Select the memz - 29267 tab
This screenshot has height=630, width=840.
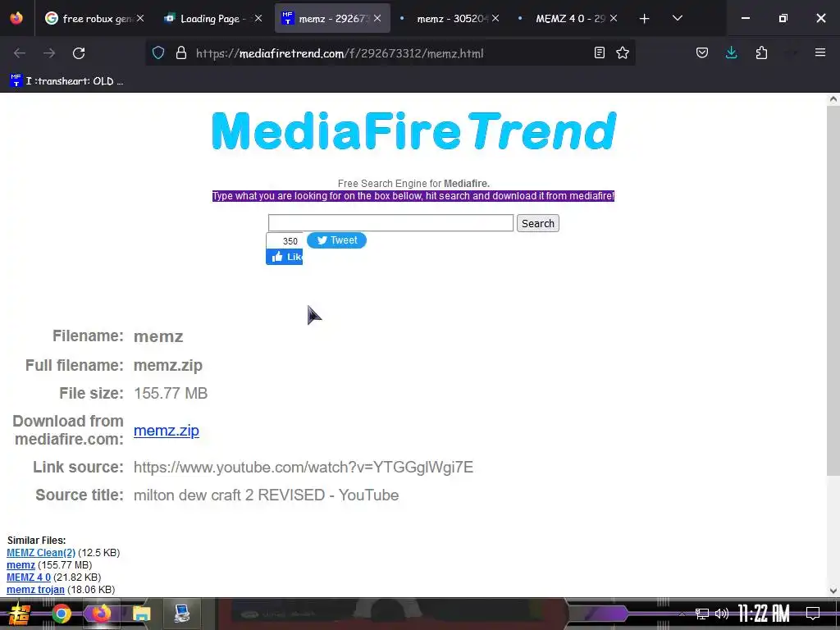332,18
